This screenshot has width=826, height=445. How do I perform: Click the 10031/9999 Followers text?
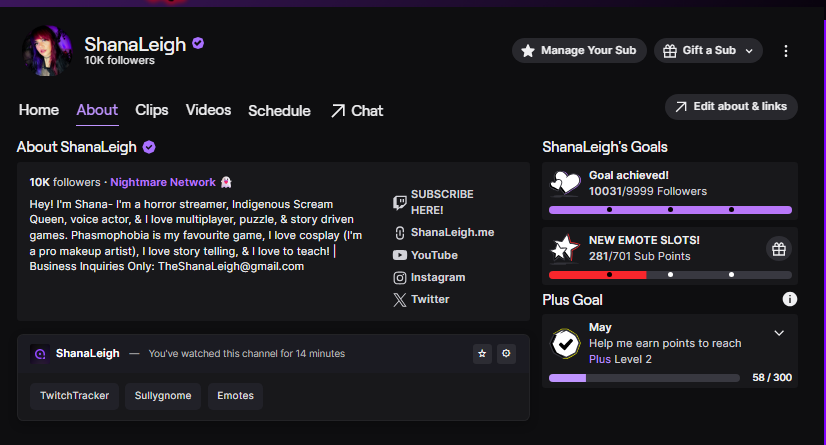tap(648, 191)
